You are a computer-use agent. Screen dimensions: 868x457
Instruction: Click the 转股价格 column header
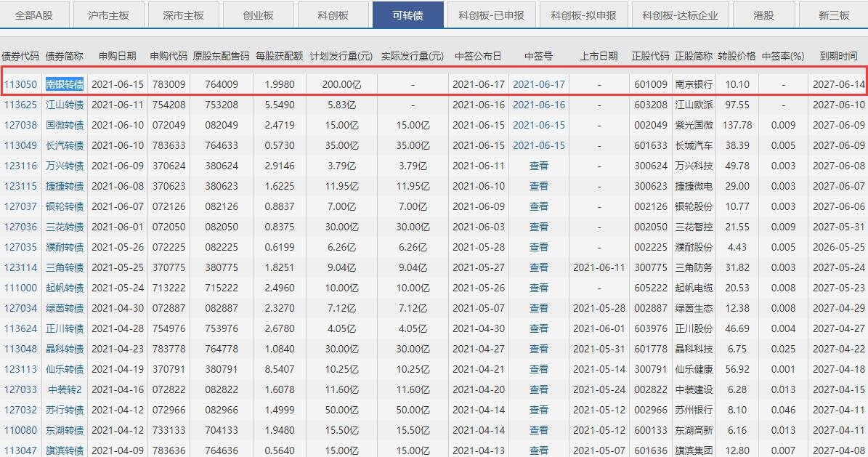[x=737, y=56]
